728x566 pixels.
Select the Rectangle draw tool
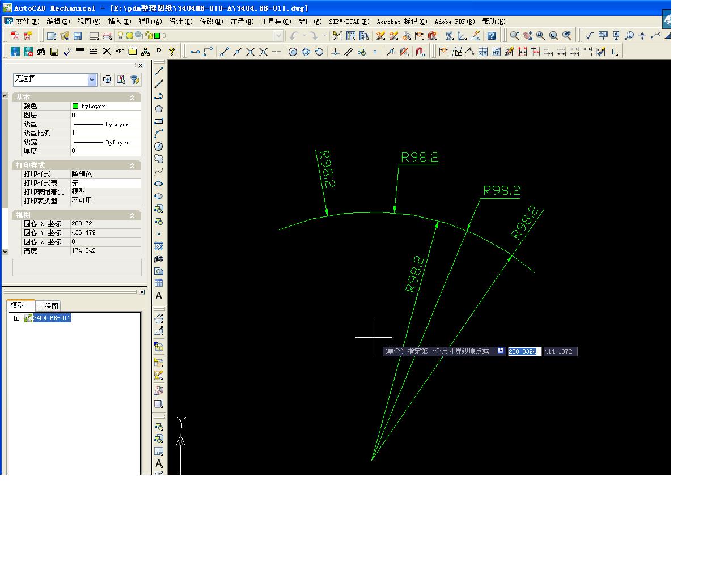159,121
